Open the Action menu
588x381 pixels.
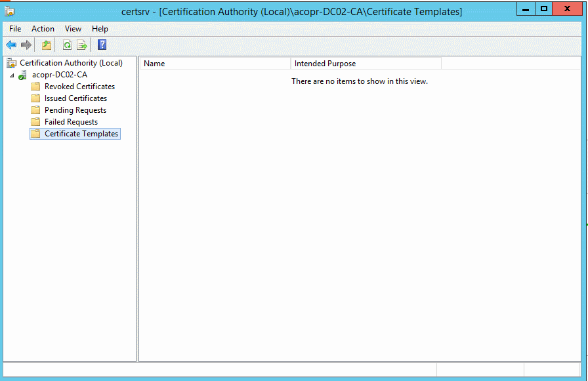42,29
